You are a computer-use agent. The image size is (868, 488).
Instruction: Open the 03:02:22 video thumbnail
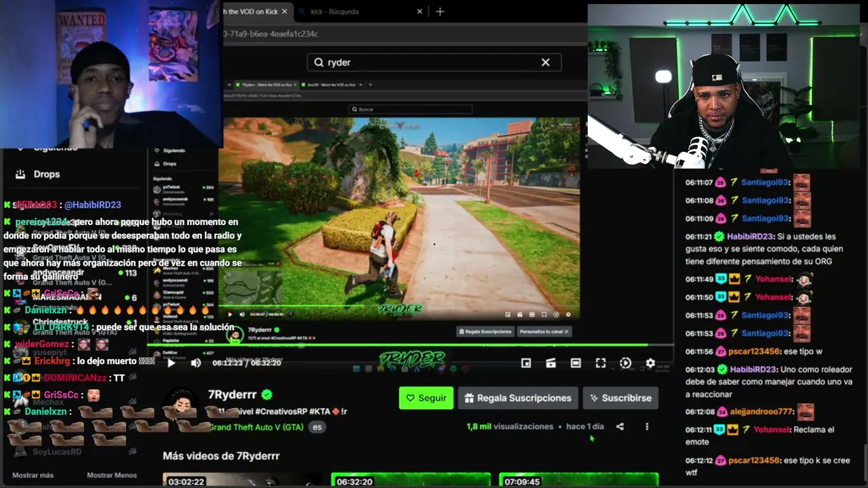coord(243,480)
